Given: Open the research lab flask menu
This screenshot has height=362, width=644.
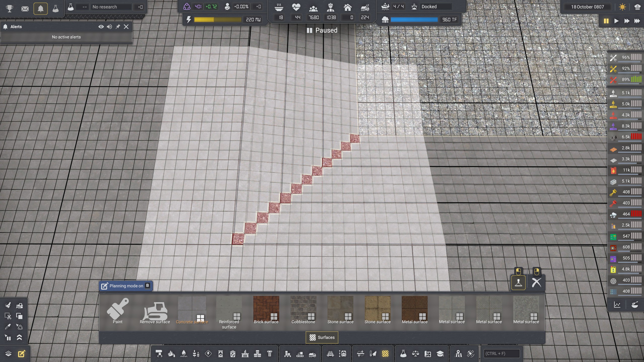Looking at the screenshot, I should [x=403, y=354].
